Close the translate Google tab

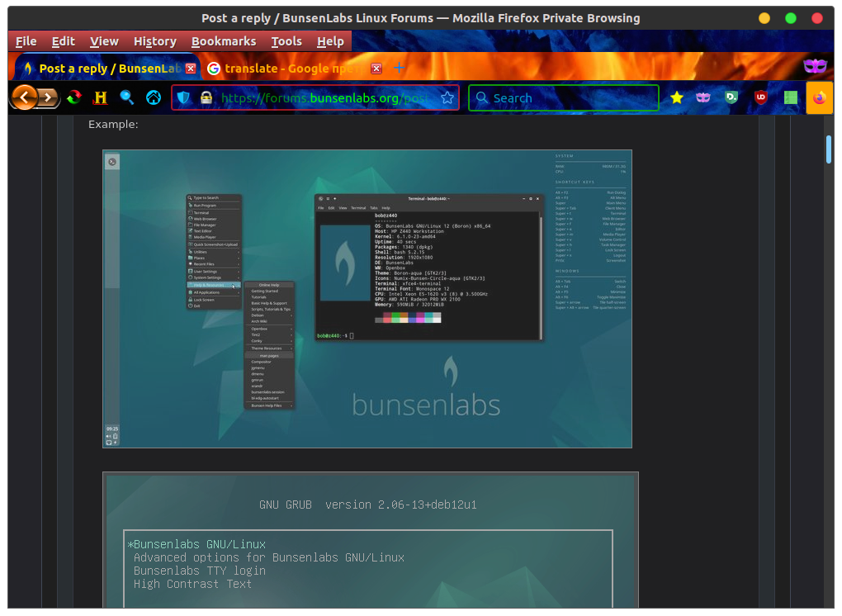pyautogui.click(x=376, y=69)
